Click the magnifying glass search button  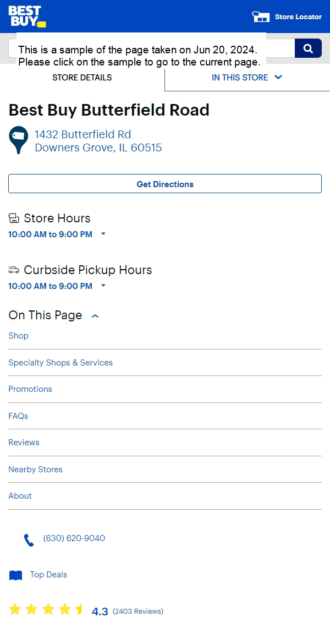click(x=308, y=48)
